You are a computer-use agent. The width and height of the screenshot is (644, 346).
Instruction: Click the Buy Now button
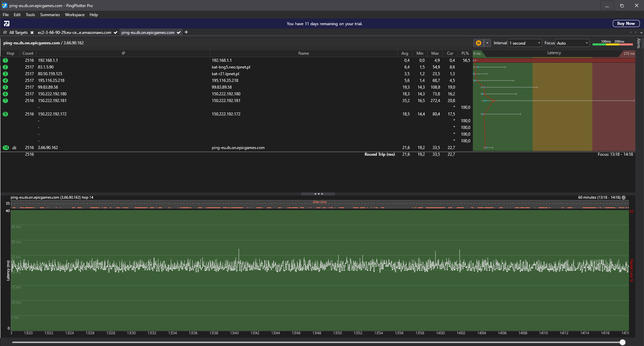626,23
